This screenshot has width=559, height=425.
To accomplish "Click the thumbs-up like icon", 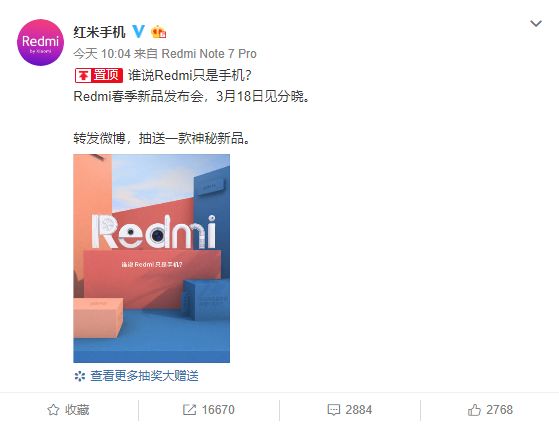I will (x=474, y=410).
